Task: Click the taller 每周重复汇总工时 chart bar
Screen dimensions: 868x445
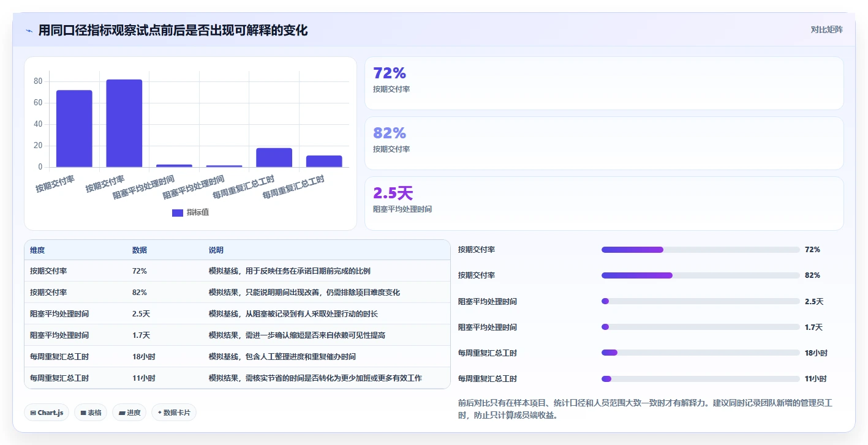Action: (274, 157)
